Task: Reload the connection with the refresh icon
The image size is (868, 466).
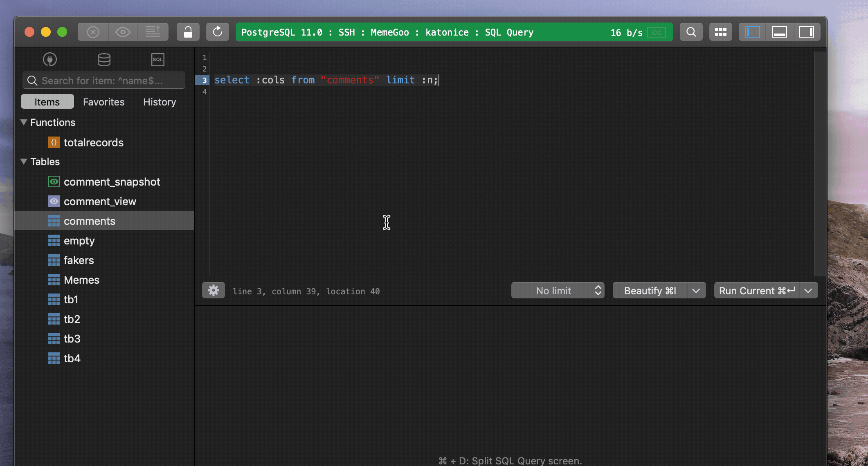Action: pos(218,31)
